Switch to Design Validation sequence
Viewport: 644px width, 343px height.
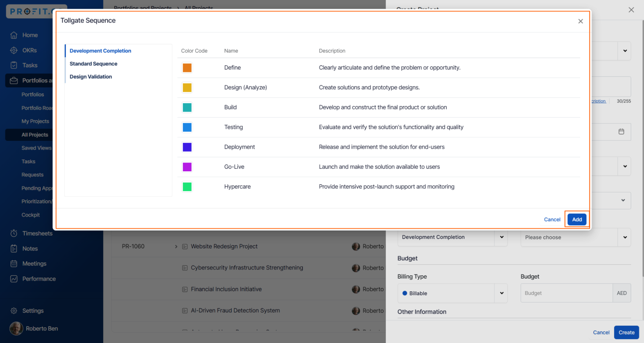[x=91, y=77]
